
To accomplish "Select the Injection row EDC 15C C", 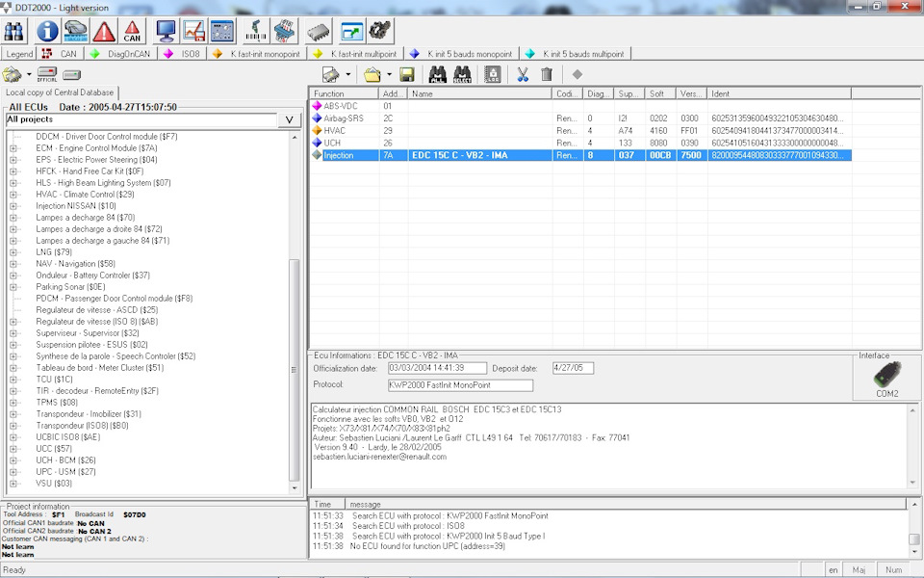I will click(x=580, y=155).
